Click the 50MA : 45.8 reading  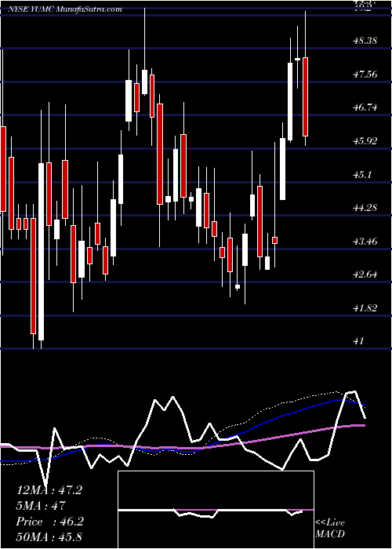pos(49,537)
